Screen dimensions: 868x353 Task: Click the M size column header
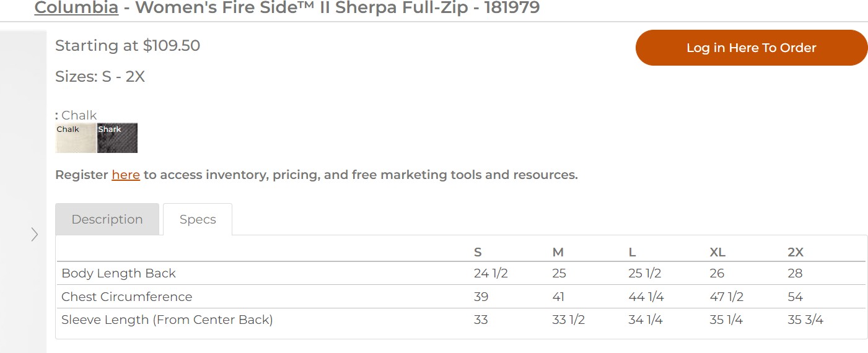(x=558, y=252)
